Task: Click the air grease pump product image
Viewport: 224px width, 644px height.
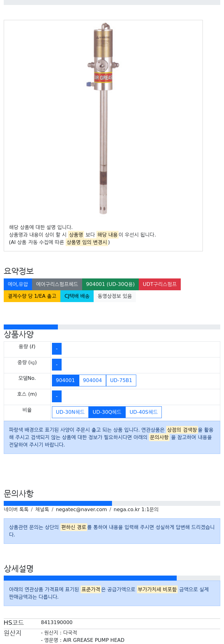Action: [103, 119]
